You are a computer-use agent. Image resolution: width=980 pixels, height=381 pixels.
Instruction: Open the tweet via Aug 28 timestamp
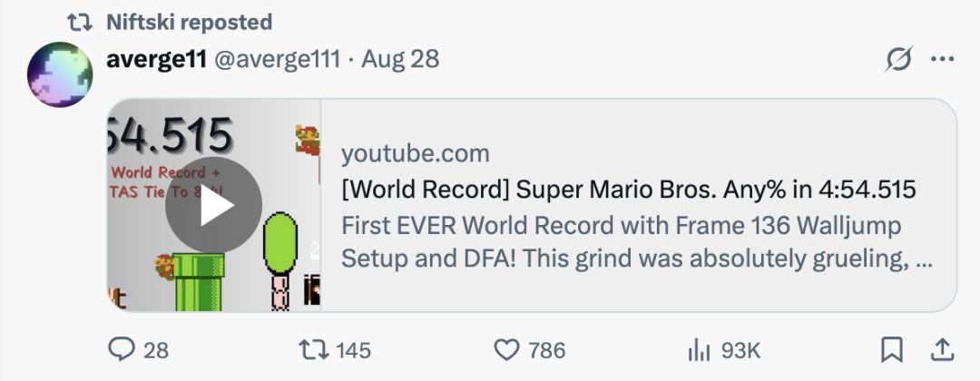pyautogui.click(x=400, y=60)
